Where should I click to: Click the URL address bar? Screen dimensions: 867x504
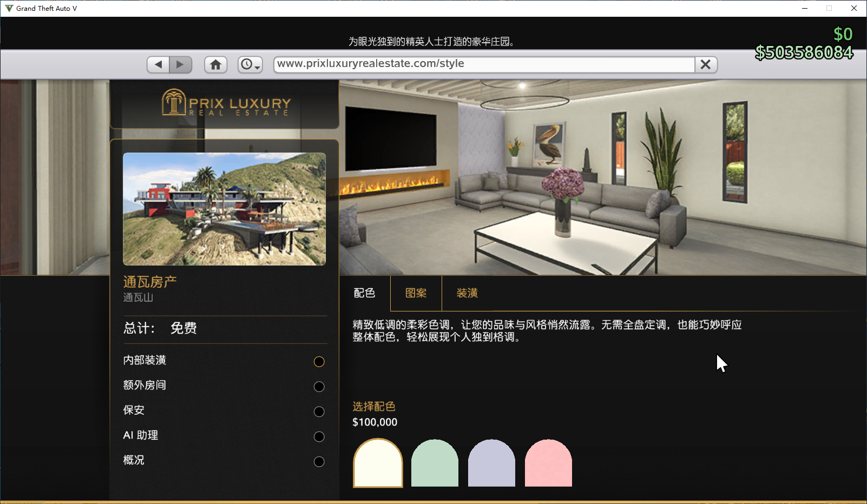pos(484,64)
